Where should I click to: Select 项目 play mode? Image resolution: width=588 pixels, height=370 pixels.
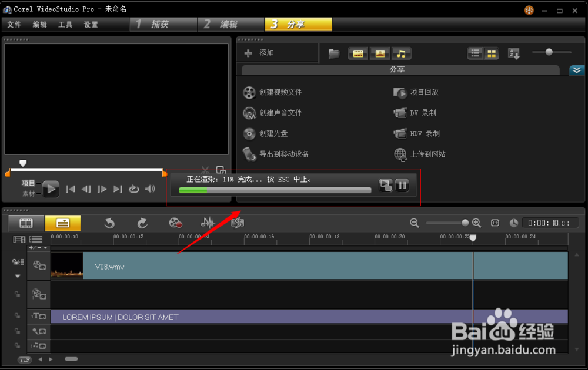pyautogui.click(x=28, y=183)
